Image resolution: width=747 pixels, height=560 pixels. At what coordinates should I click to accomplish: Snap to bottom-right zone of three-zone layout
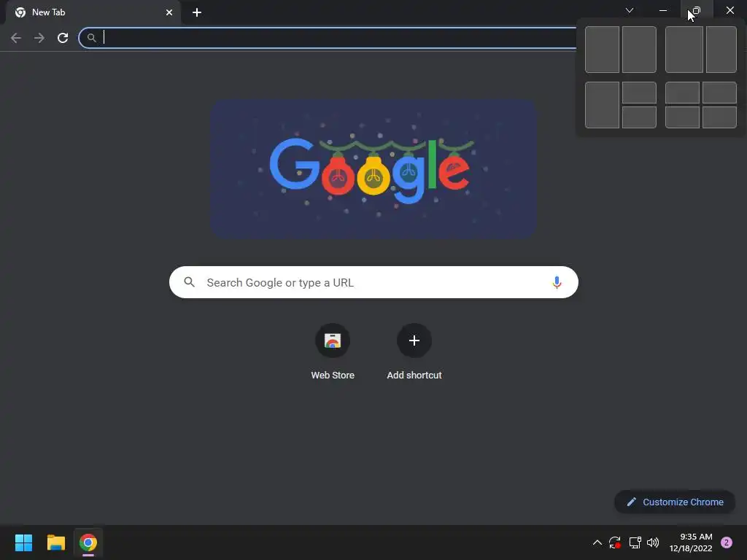point(639,117)
